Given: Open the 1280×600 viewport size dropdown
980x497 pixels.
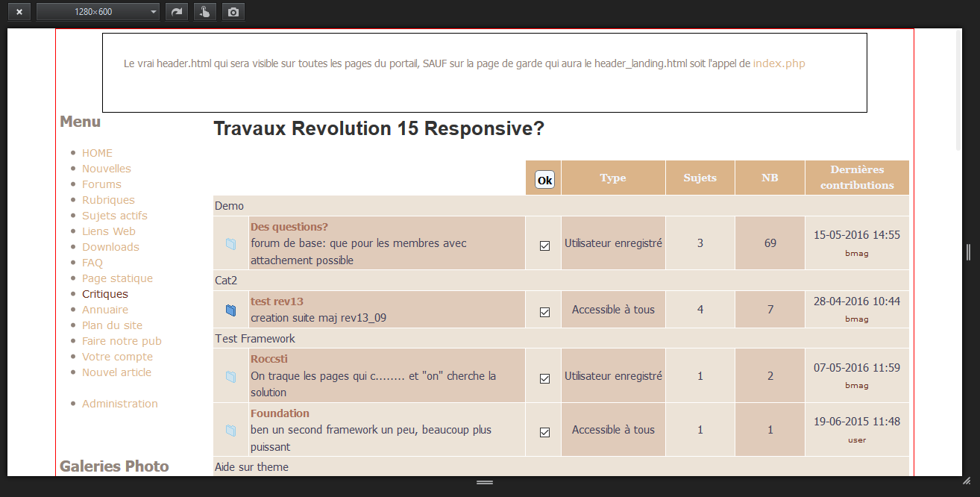Looking at the screenshot, I should point(98,12).
